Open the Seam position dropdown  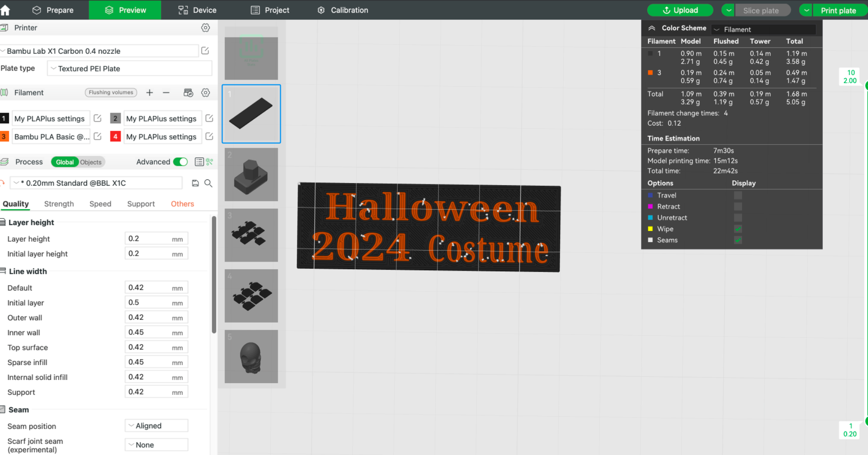[x=156, y=426]
